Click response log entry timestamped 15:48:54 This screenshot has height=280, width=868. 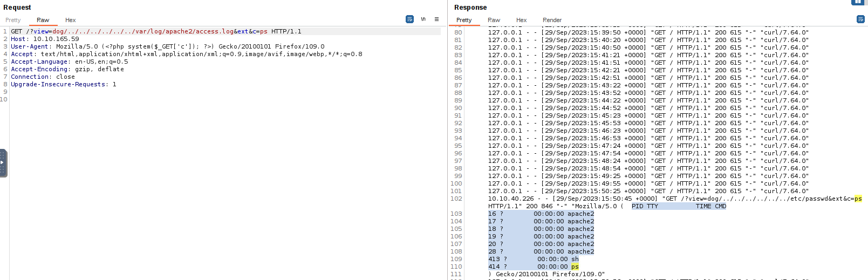coord(648,168)
